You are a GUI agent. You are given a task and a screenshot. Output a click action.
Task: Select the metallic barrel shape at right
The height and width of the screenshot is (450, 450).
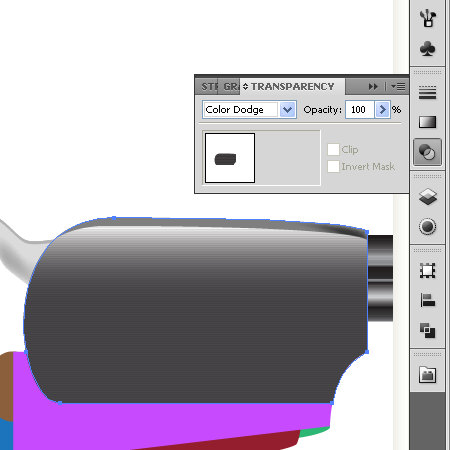[x=381, y=278]
